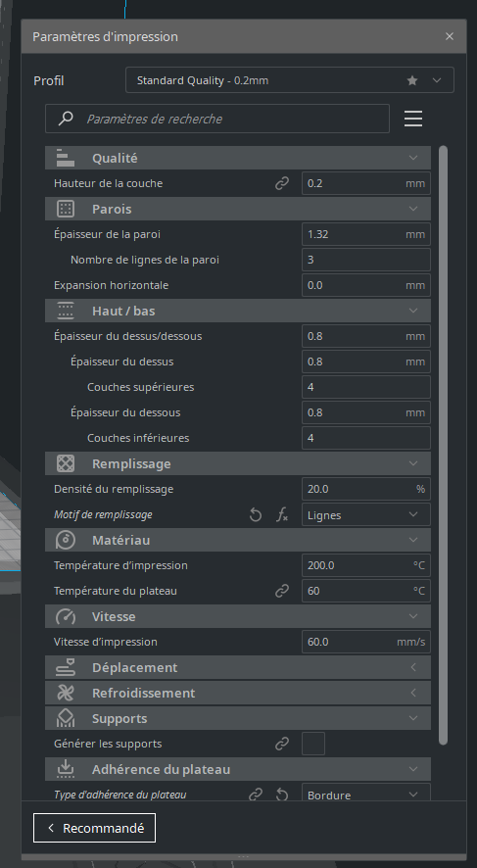Click the Supports section icon
Viewport: 477px width, 868px height.
(x=66, y=718)
